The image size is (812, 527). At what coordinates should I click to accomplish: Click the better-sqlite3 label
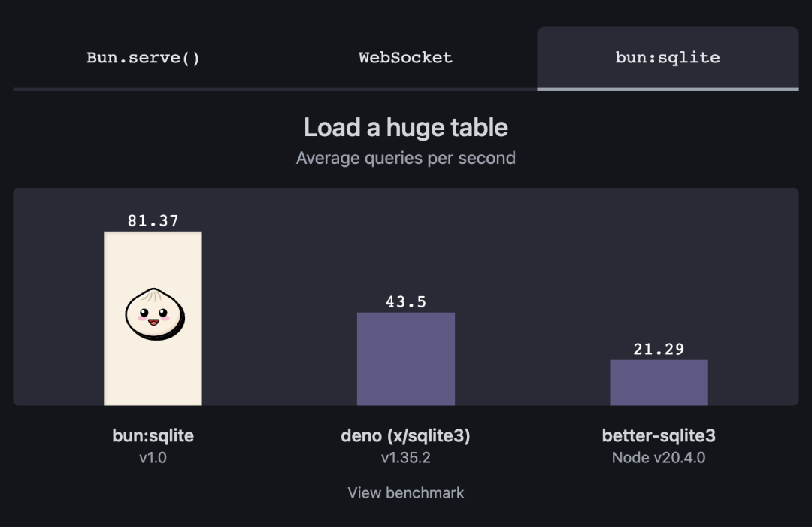[659, 435]
